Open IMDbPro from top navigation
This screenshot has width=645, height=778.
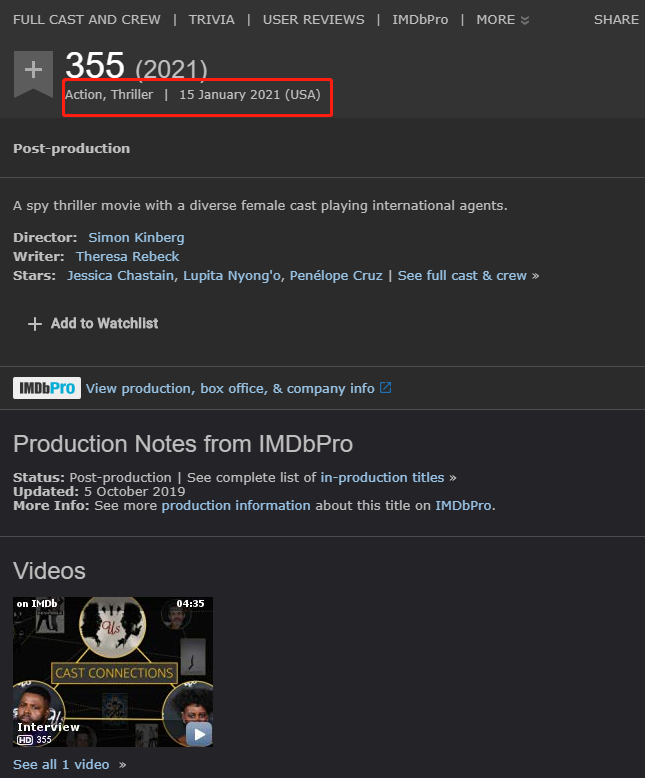(x=420, y=20)
